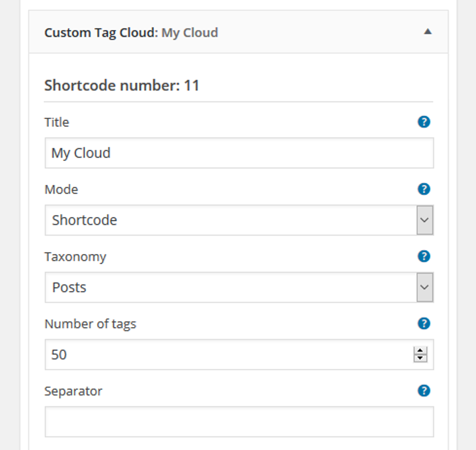Open the Title help tooltip
This screenshot has width=476, height=450.
coord(424,122)
